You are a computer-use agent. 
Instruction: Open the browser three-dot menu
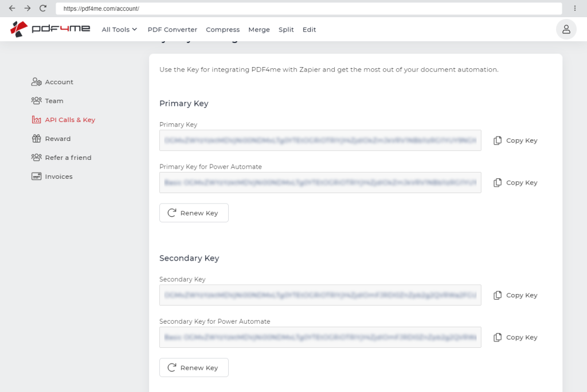(574, 9)
